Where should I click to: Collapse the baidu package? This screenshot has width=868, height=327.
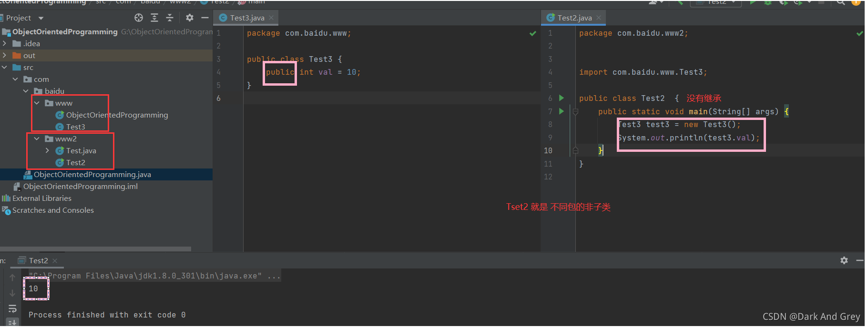pyautogui.click(x=26, y=91)
